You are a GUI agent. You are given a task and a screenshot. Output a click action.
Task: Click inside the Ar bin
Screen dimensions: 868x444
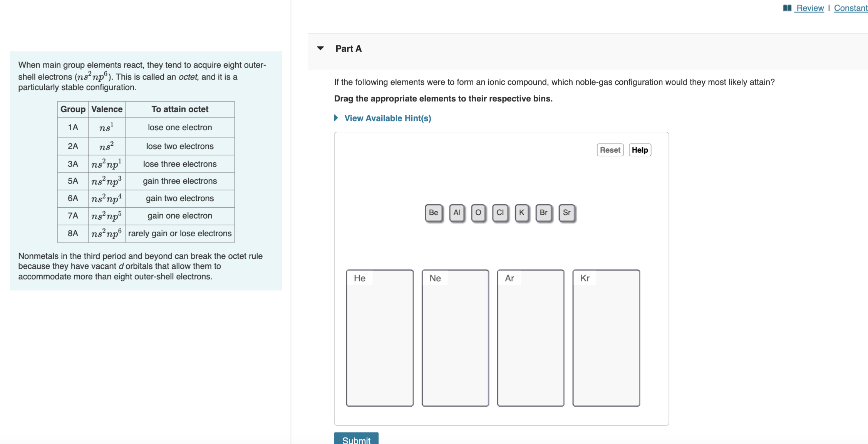[x=531, y=338]
